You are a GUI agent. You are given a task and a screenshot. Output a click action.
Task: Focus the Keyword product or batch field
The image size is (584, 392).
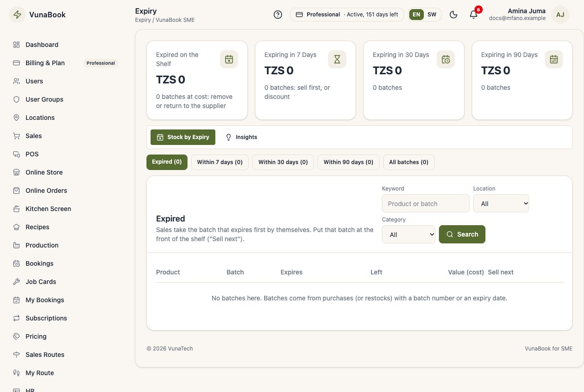click(x=426, y=203)
